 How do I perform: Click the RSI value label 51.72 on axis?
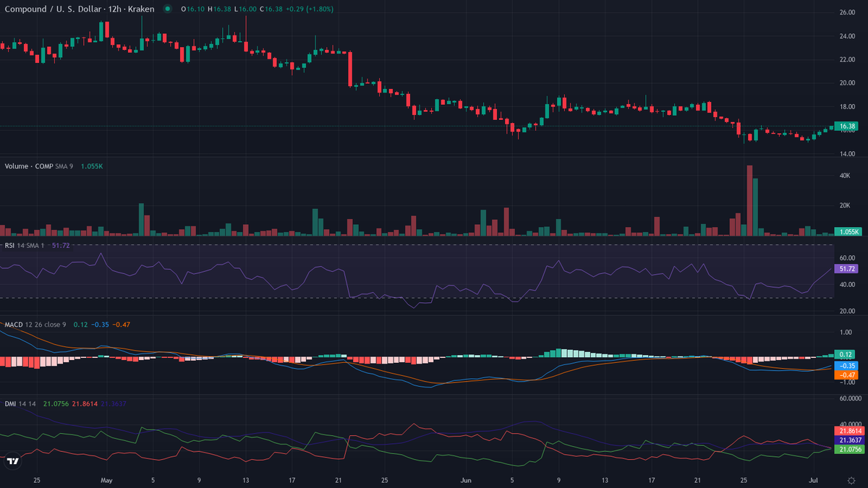(x=846, y=268)
